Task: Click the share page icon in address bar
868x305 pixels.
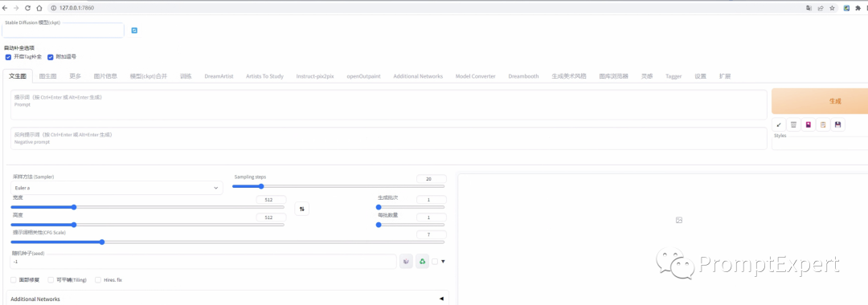Action: point(821,8)
